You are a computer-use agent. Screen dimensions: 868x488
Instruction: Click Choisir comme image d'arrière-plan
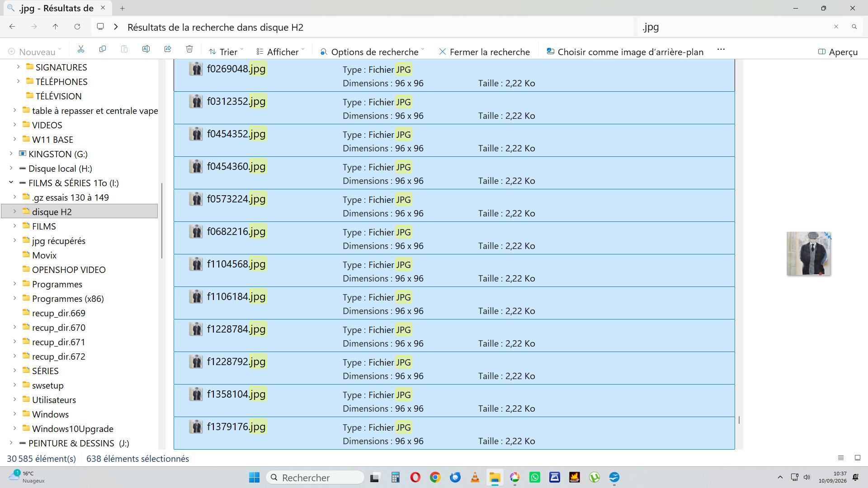[625, 52]
